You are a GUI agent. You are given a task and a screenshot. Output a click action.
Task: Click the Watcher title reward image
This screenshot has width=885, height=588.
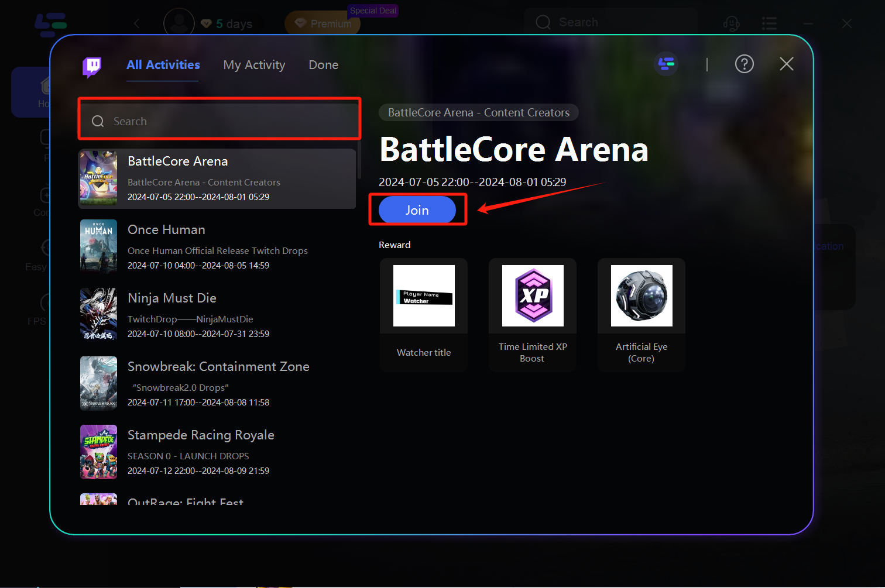coord(424,295)
